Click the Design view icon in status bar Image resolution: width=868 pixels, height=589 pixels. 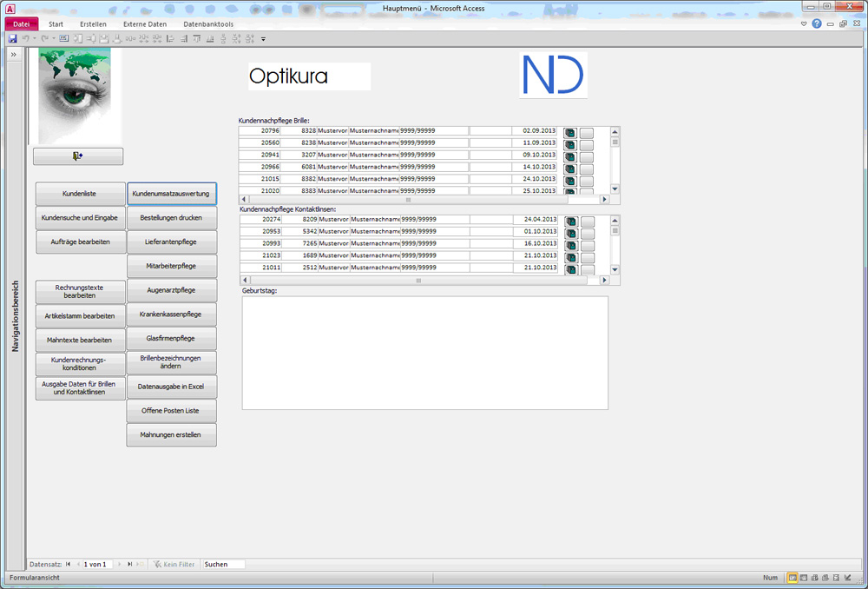pos(847,578)
